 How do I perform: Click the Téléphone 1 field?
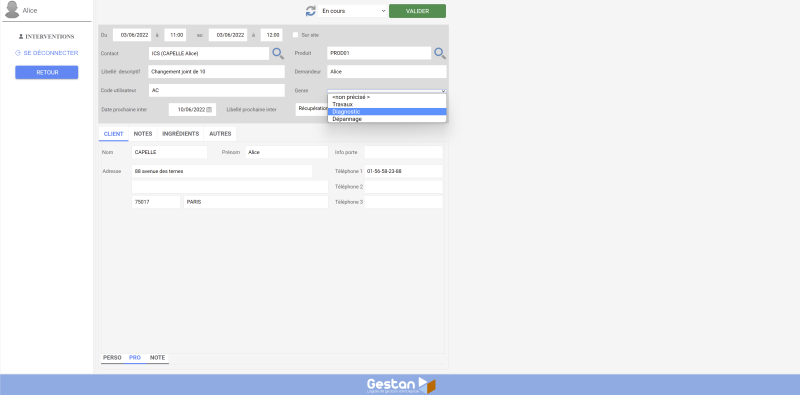pyautogui.click(x=404, y=171)
